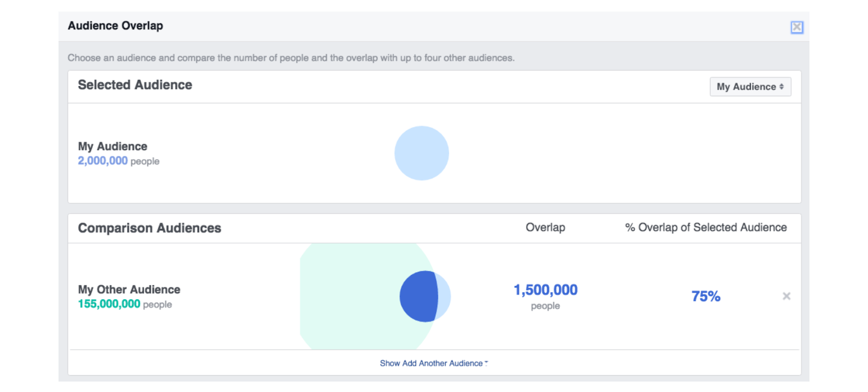This screenshot has height=392, width=868.
Task: Select the 2,000,000 people count
Action: coord(118,161)
